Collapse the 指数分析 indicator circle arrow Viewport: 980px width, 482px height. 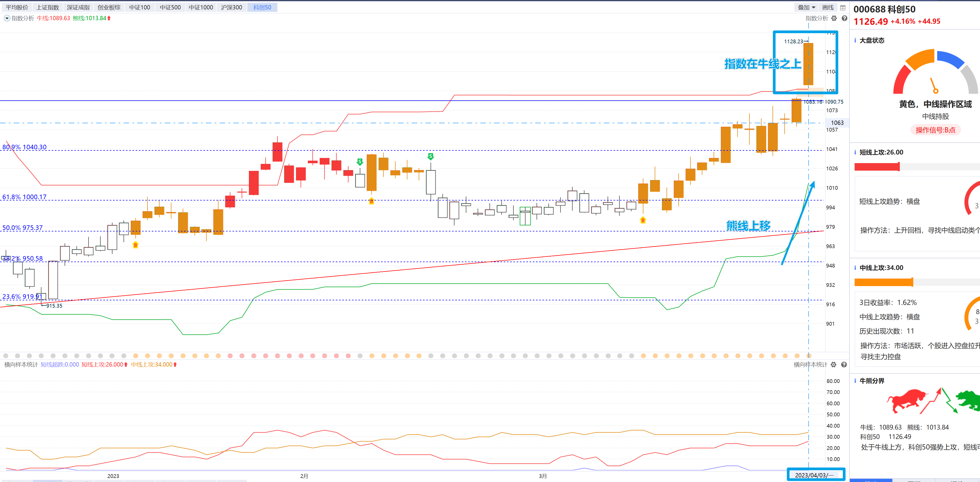(6, 18)
